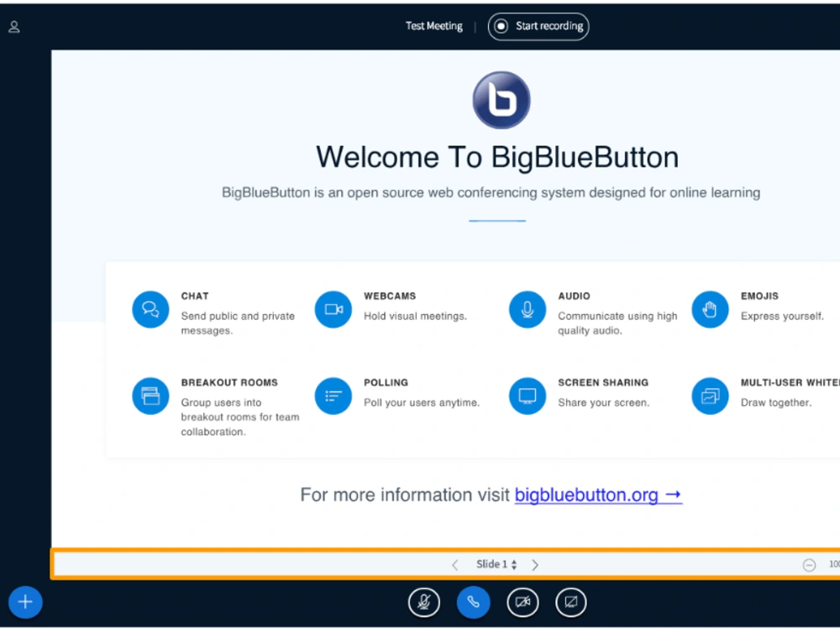This screenshot has width=840, height=630.
Task: Click the Screen Sharing monitor icon
Action: coord(528,396)
